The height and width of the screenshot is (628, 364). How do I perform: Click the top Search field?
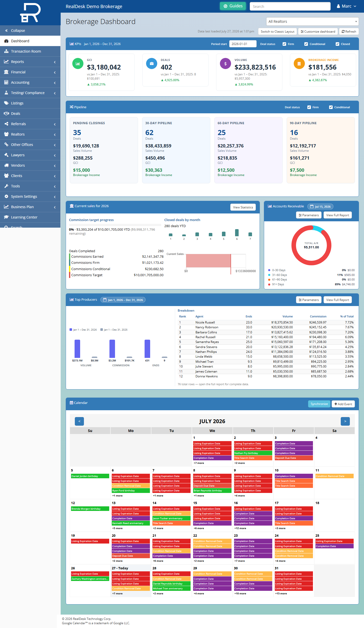(290, 6)
